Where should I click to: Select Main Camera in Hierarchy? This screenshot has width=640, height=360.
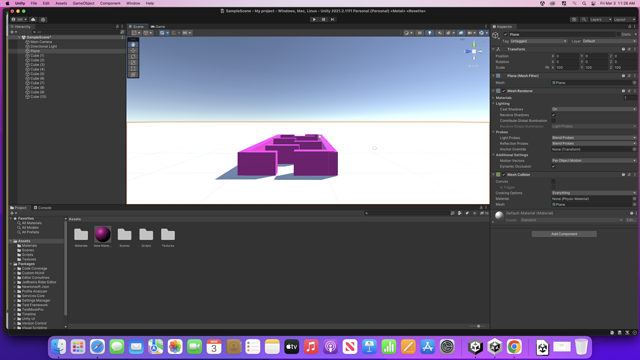pyautogui.click(x=41, y=42)
